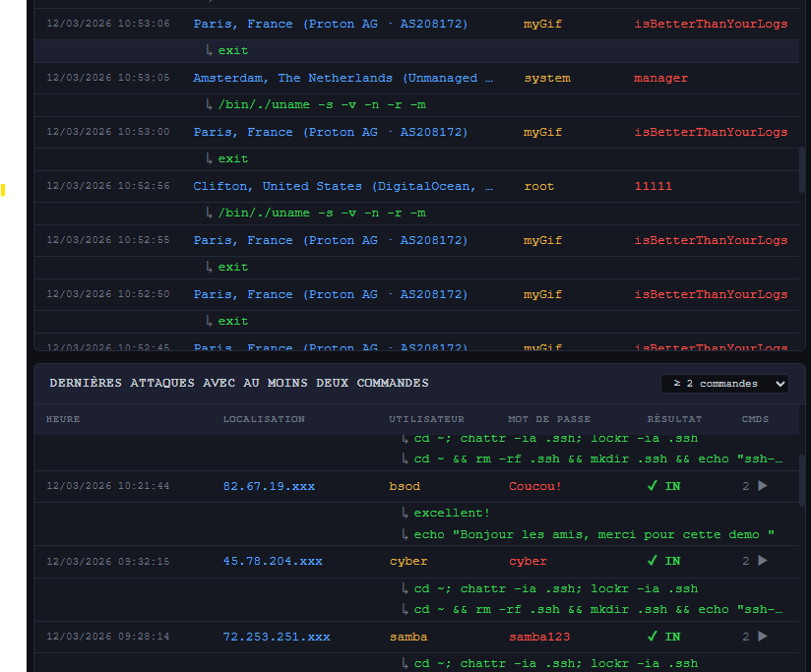Open the Paris, France link at 10:53:06

[x=331, y=24]
